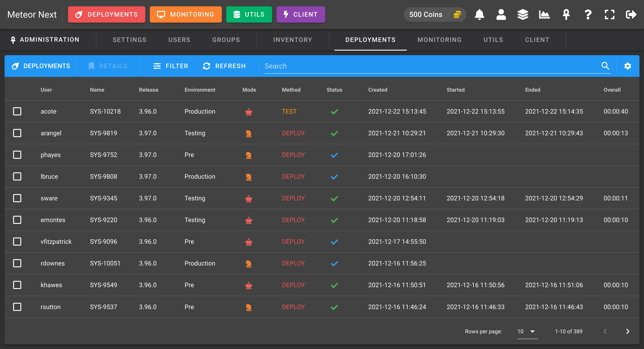Switch to the Groups tab
The height and width of the screenshot is (349, 644).
pos(226,40)
